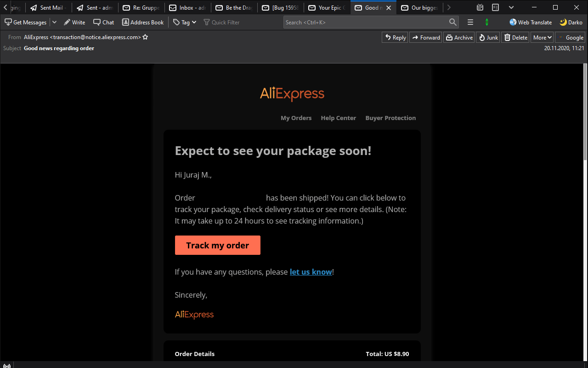Click the 'Order Details' heading
588x368 pixels.
click(x=195, y=354)
